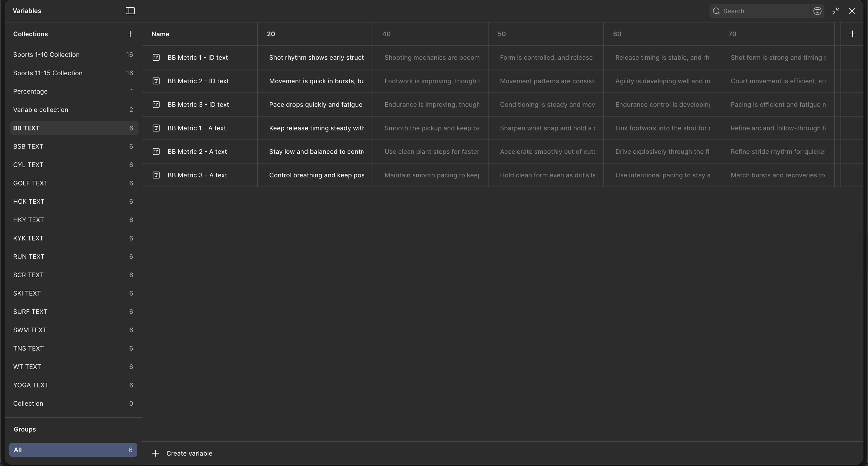
Task: Click the Create variable button
Action: pyautogui.click(x=189, y=453)
